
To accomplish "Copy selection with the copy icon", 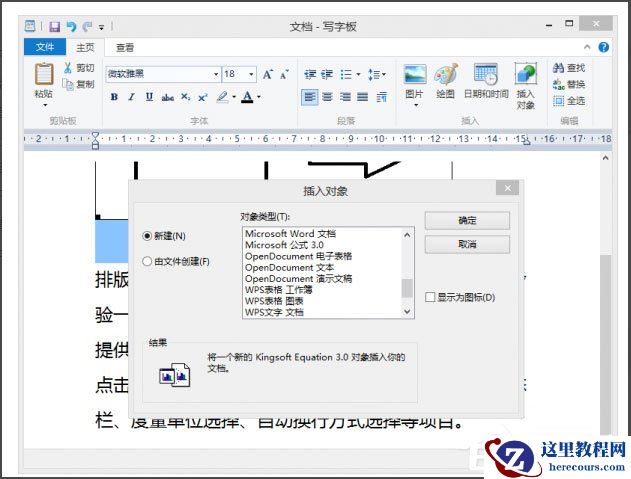I will (68, 84).
